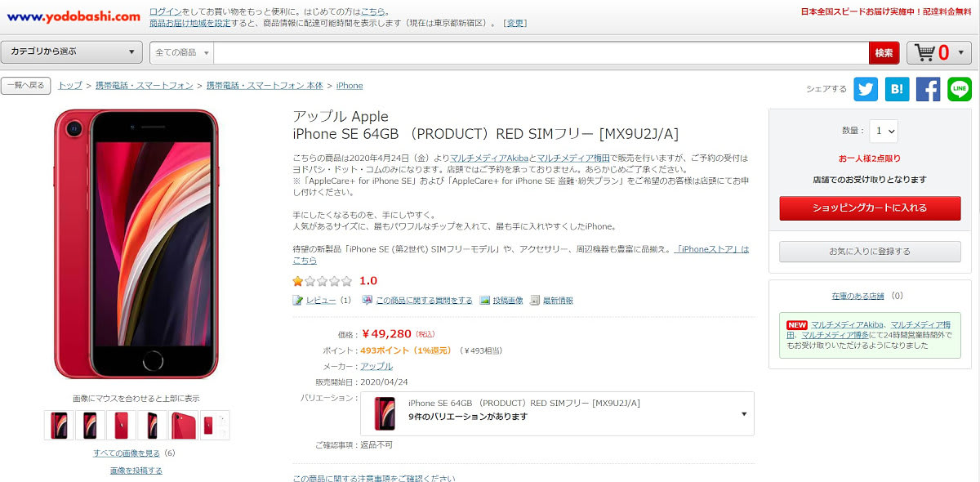Open カテゴリから選ぶ category dropdown
980x482 pixels.
[x=72, y=52]
